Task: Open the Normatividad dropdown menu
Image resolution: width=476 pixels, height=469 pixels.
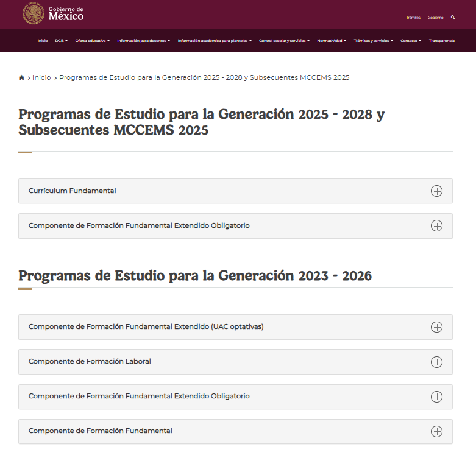Action: 331,41
